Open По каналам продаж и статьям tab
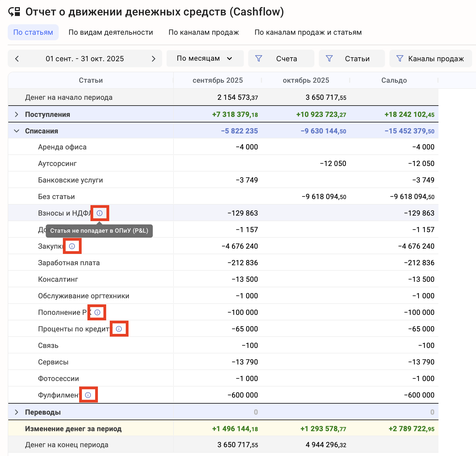This screenshot has width=476, height=456. click(308, 32)
